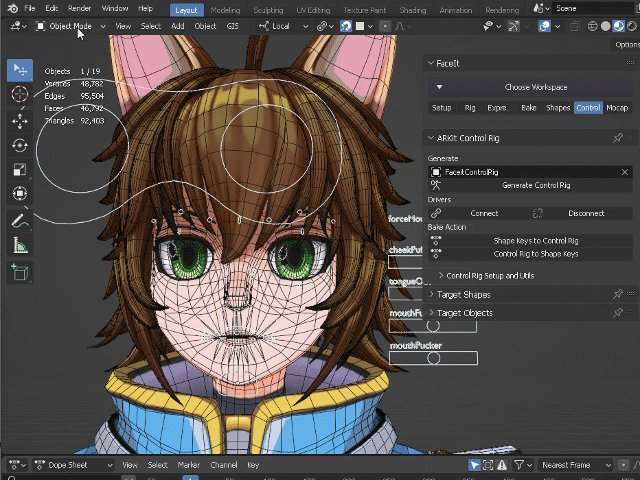Click the Connect drivers button
This screenshot has width=640, height=480.
(x=478, y=213)
